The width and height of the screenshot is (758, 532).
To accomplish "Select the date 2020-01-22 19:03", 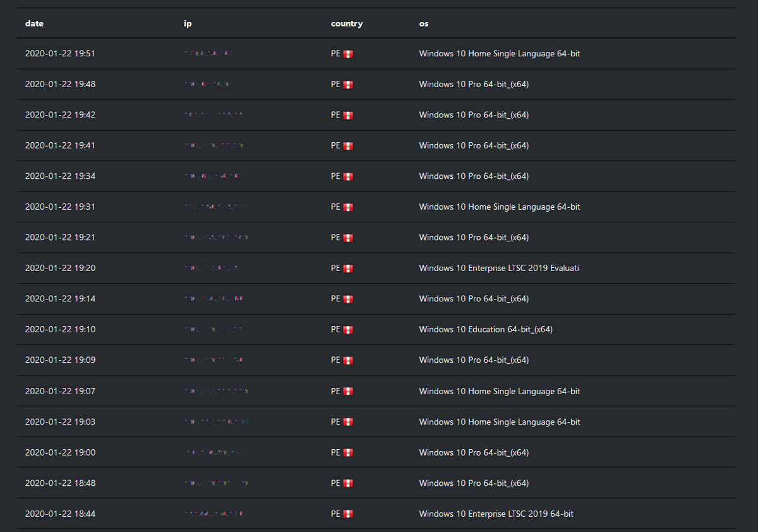I will pos(60,421).
